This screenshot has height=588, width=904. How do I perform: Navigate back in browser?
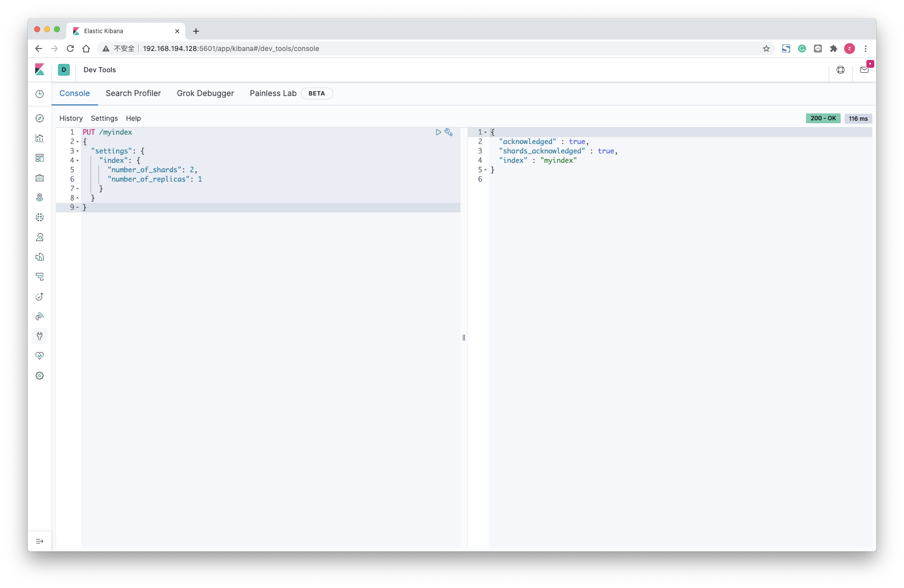[x=39, y=49]
